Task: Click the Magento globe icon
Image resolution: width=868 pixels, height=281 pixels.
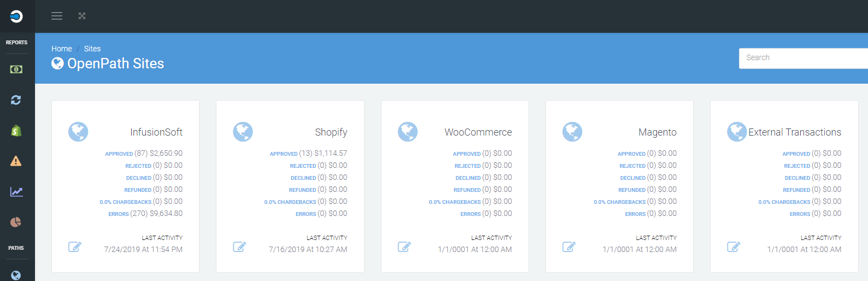Action: [x=572, y=132]
